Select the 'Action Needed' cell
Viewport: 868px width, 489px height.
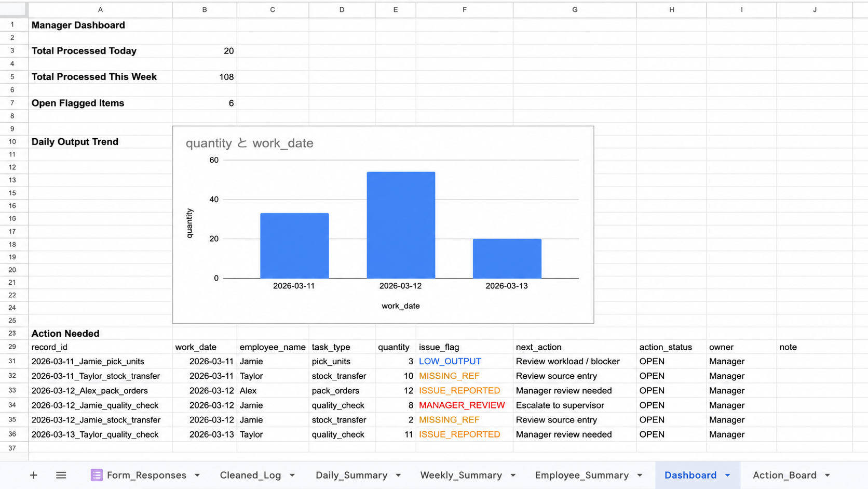coord(100,334)
